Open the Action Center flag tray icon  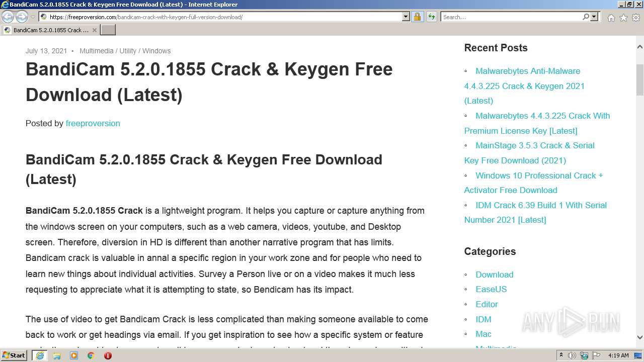(x=597, y=355)
